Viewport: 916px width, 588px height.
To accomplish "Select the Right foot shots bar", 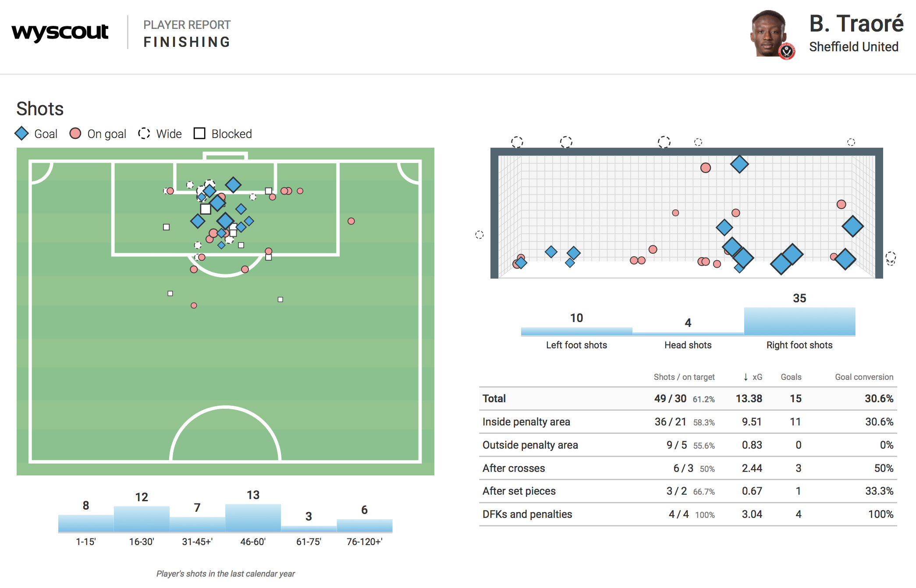I will tap(799, 322).
